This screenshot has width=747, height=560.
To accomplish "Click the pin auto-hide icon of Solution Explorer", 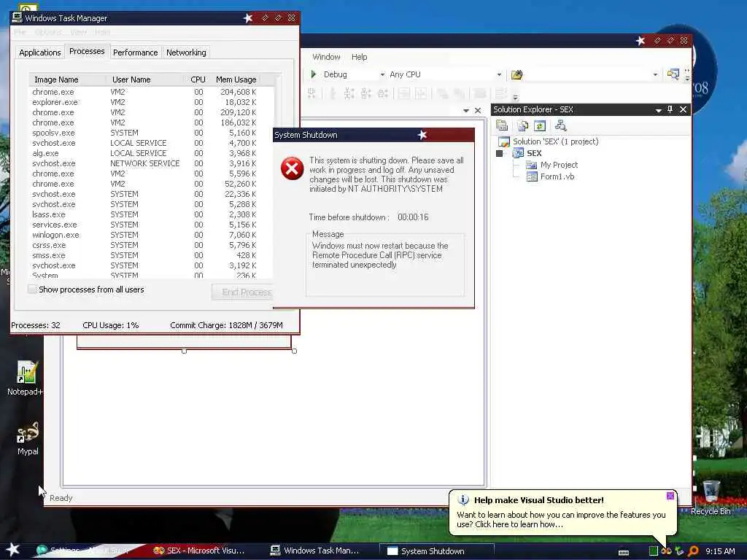I will tap(670, 109).
